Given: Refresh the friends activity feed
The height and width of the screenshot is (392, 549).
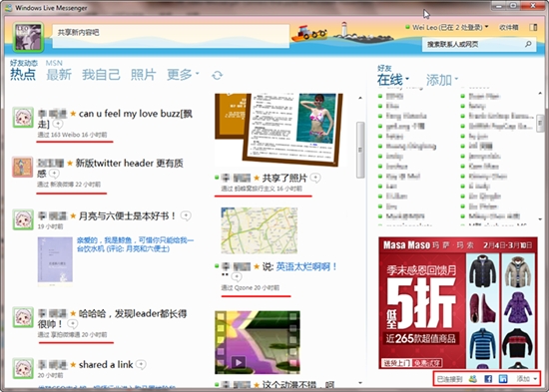Looking at the screenshot, I should 217,75.
